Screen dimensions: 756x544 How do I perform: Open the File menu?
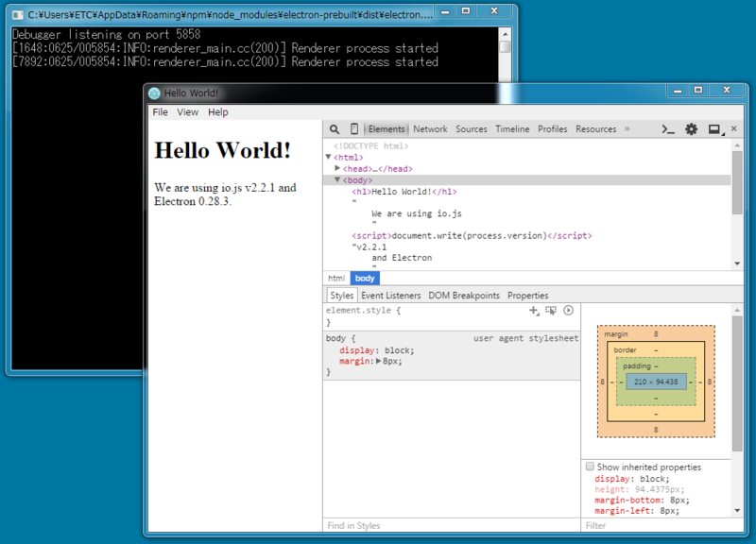click(x=160, y=112)
